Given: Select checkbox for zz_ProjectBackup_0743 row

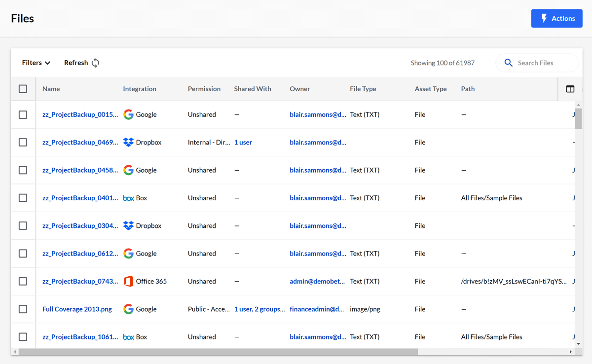Looking at the screenshot, I should [x=23, y=281].
